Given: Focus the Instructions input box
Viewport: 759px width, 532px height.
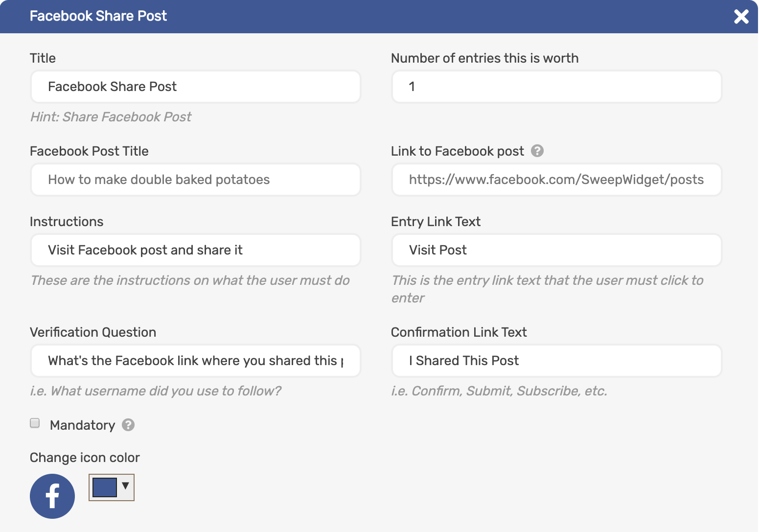Looking at the screenshot, I should pyautogui.click(x=195, y=250).
